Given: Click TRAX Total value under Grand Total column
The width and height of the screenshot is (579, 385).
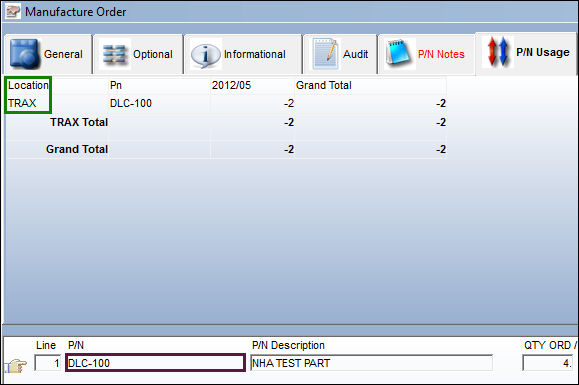Looking at the screenshot, I should click(441, 122).
